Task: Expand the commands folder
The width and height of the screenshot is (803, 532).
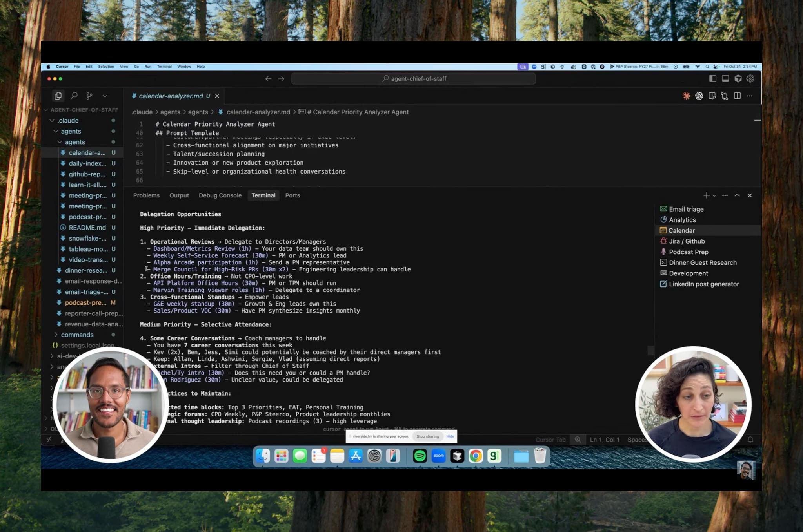Action: (77, 335)
